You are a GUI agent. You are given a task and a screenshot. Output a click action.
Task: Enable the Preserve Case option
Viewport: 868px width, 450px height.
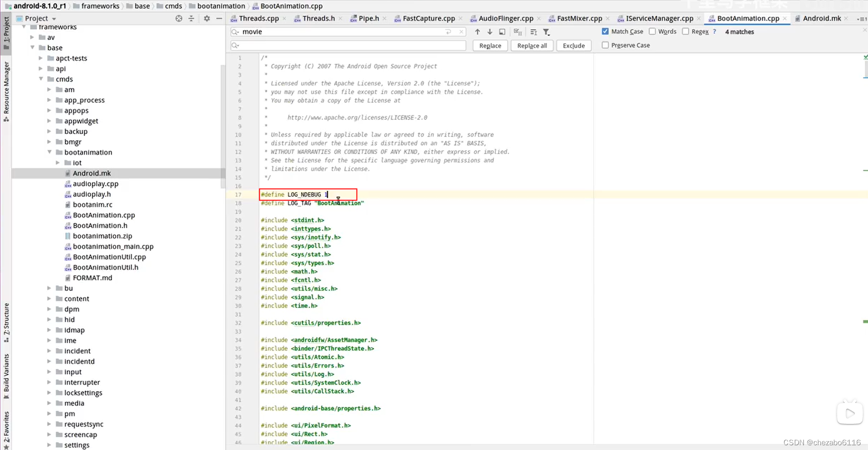pyautogui.click(x=605, y=45)
